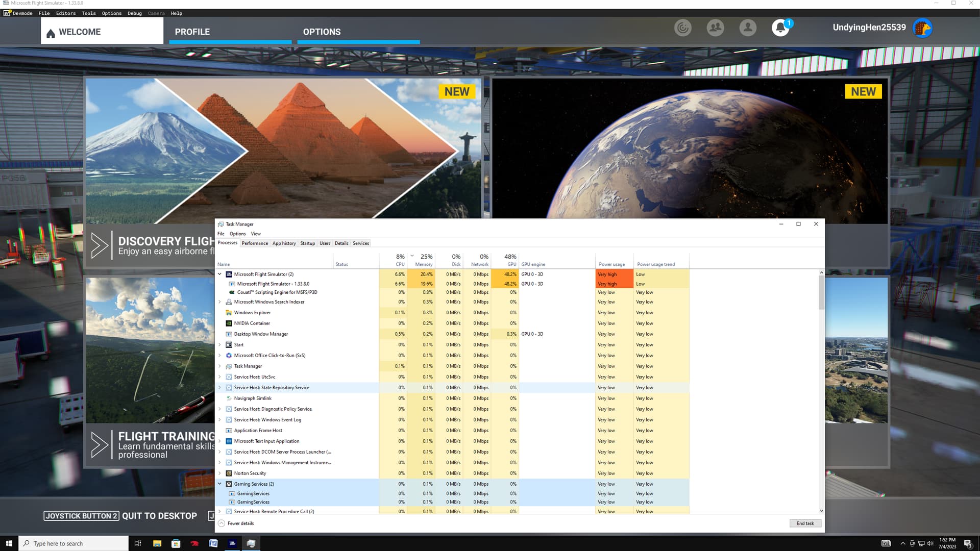Open the friends group icon

pos(715,28)
